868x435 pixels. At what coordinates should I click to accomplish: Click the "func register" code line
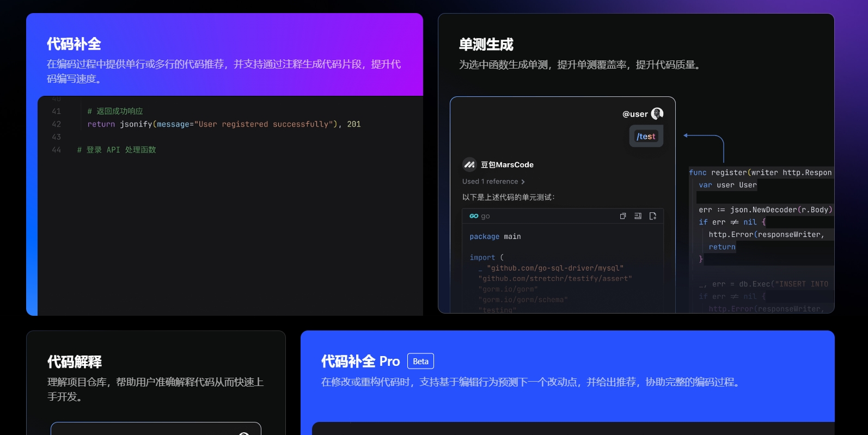pyautogui.click(x=760, y=173)
